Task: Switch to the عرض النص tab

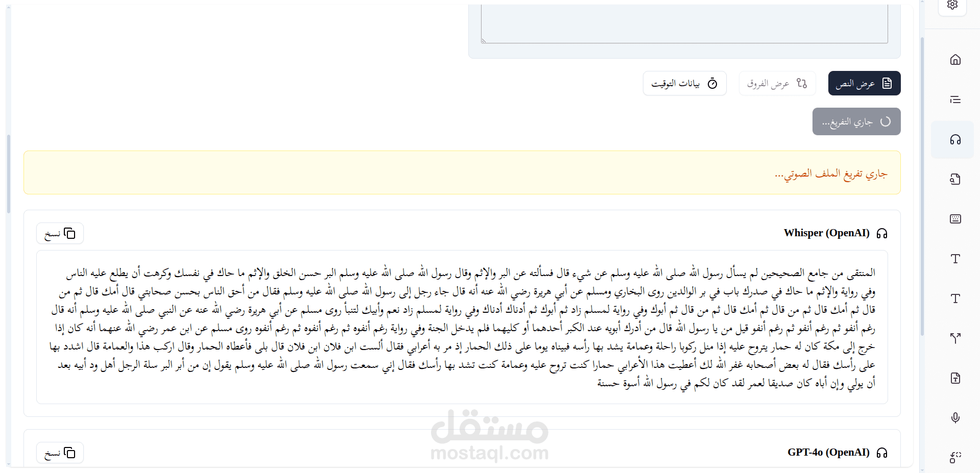Action: (864, 83)
